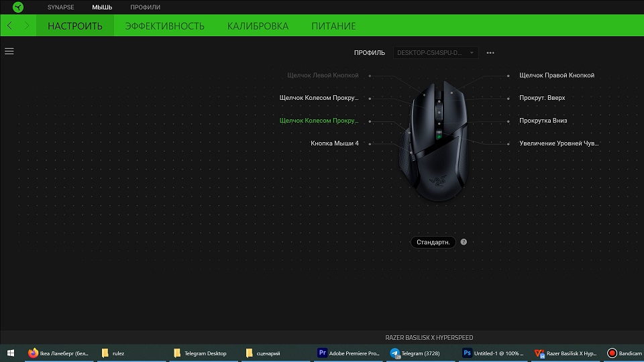The height and width of the screenshot is (362, 644).
Task: Open the МЫШЬ menu tab
Action: coord(102,7)
